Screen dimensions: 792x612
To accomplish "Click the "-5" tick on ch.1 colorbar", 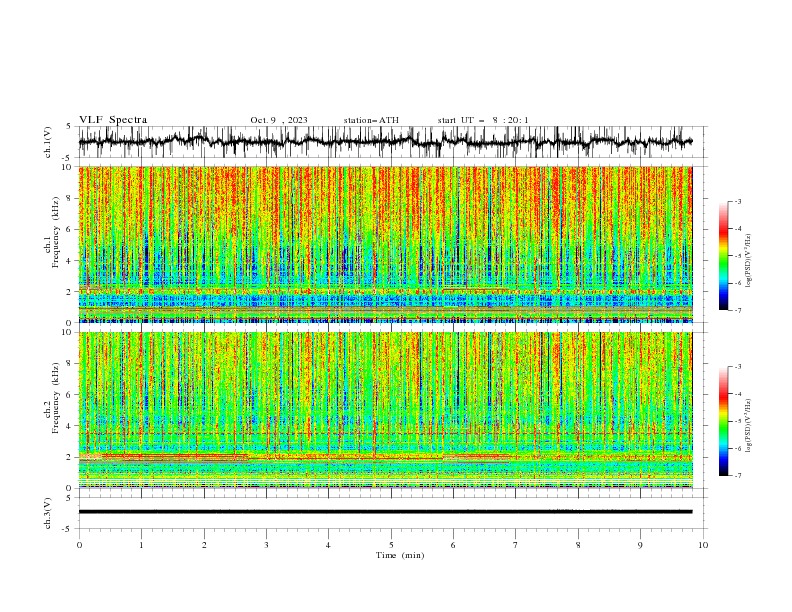I will pos(737,256).
